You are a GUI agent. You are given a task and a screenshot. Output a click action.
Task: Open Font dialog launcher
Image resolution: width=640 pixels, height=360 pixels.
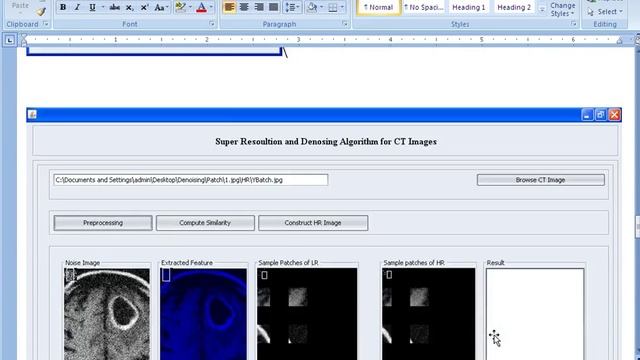[x=212, y=24]
